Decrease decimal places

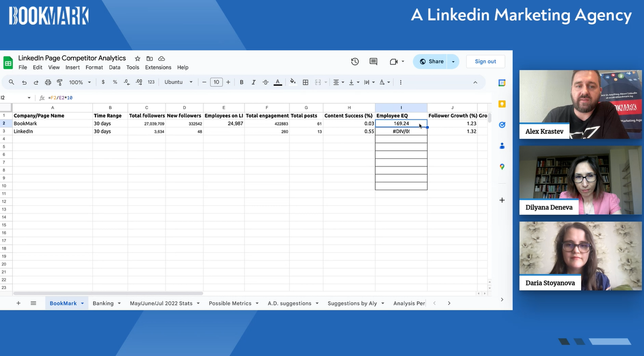point(127,82)
